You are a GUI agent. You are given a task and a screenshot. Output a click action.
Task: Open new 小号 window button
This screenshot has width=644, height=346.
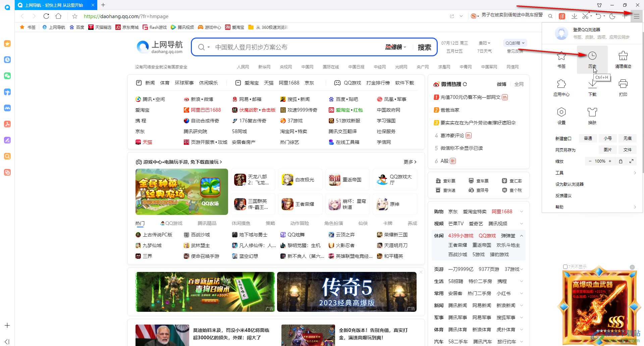pyautogui.click(x=608, y=138)
